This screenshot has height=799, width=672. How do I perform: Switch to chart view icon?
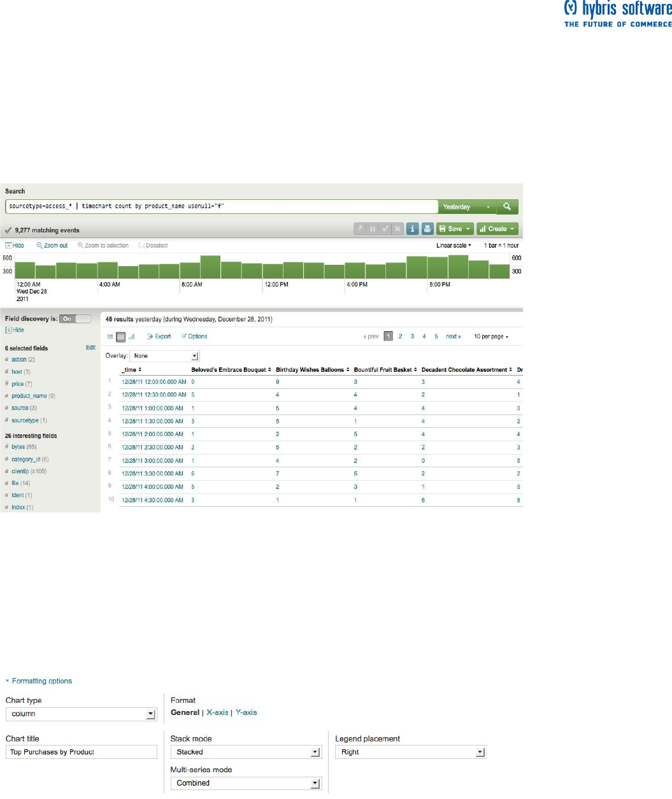click(x=132, y=337)
